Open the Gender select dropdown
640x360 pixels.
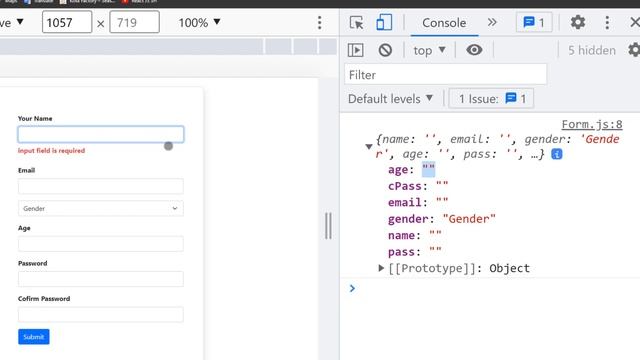pos(101,209)
